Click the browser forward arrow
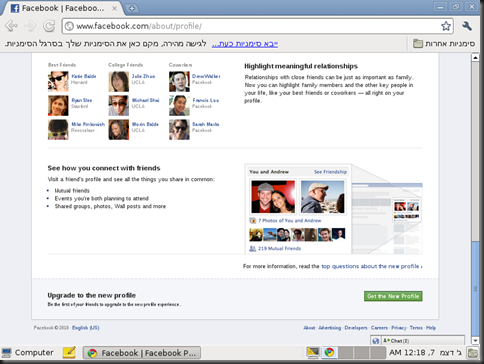 [x=31, y=26]
